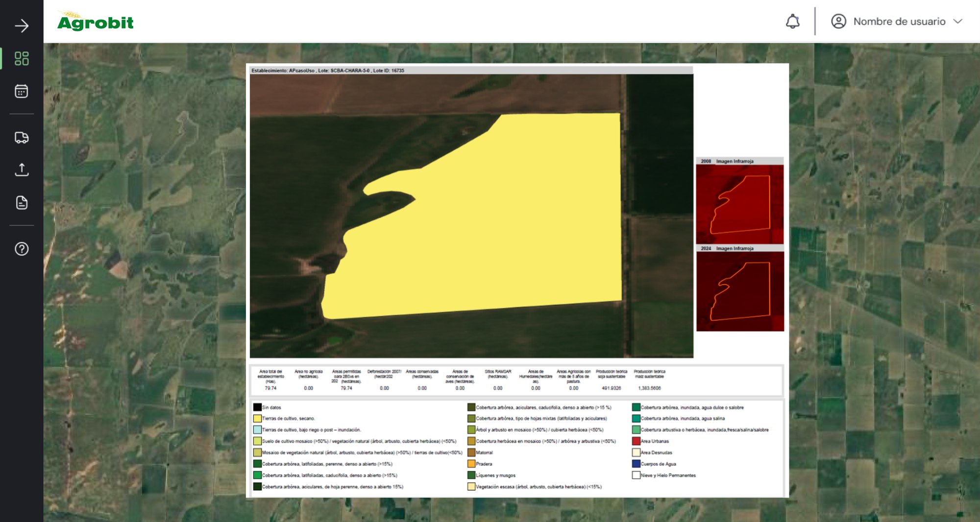Click the brown Matorral swatch
The width and height of the screenshot is (980, 522).
(x=471, y=452)
